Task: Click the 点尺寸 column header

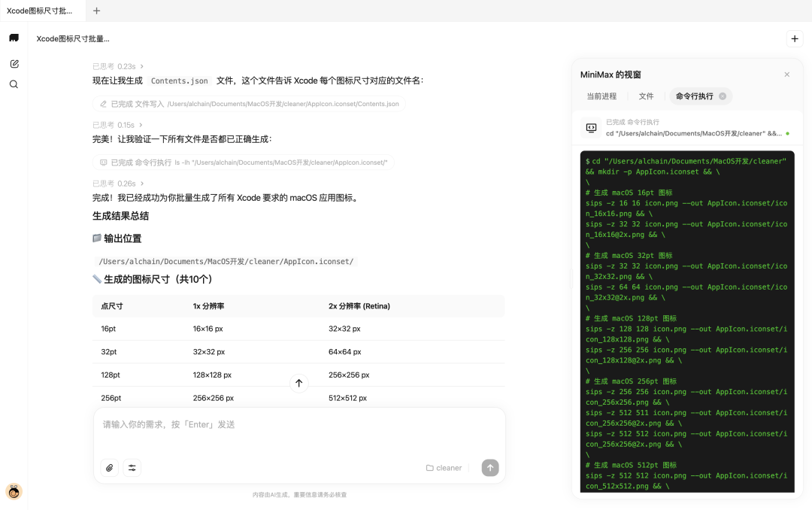Action: pos(112,306)
